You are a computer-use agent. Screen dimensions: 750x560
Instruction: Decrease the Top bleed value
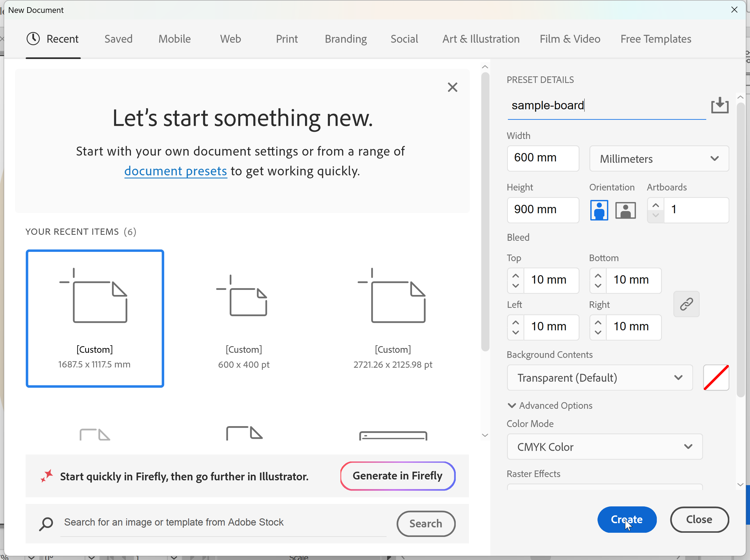[x=515, y=286]
